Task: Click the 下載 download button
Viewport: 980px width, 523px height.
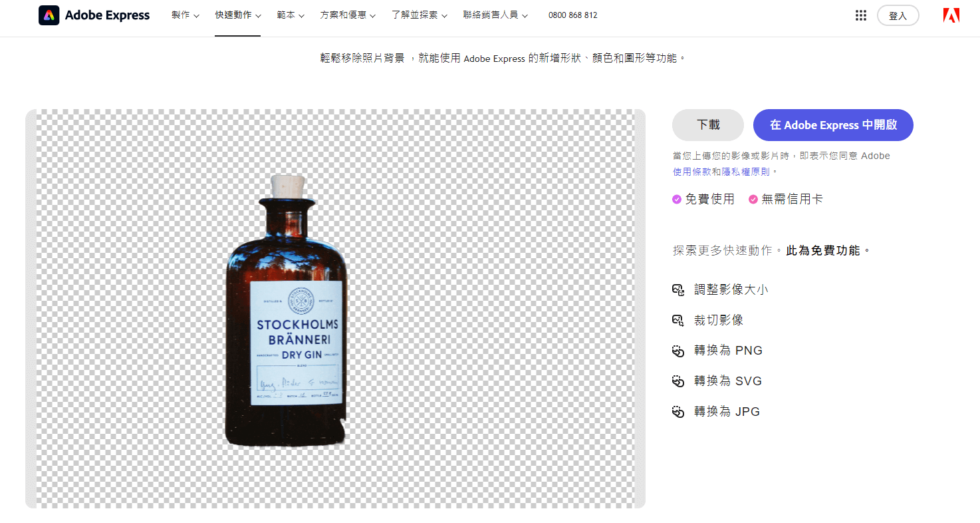Action: 707,125
